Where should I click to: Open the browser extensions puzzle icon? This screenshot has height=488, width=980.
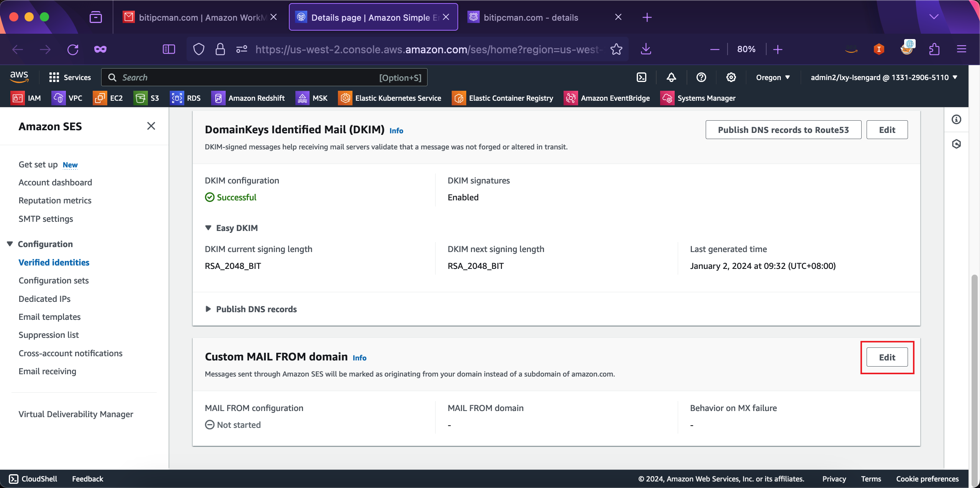(934, 49)
